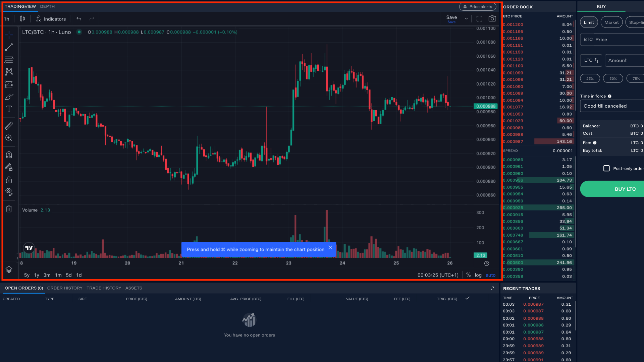Viewport: 644px width, 362px height.
Task: Toggle auto scale on chart
Action: click(490, 275)
